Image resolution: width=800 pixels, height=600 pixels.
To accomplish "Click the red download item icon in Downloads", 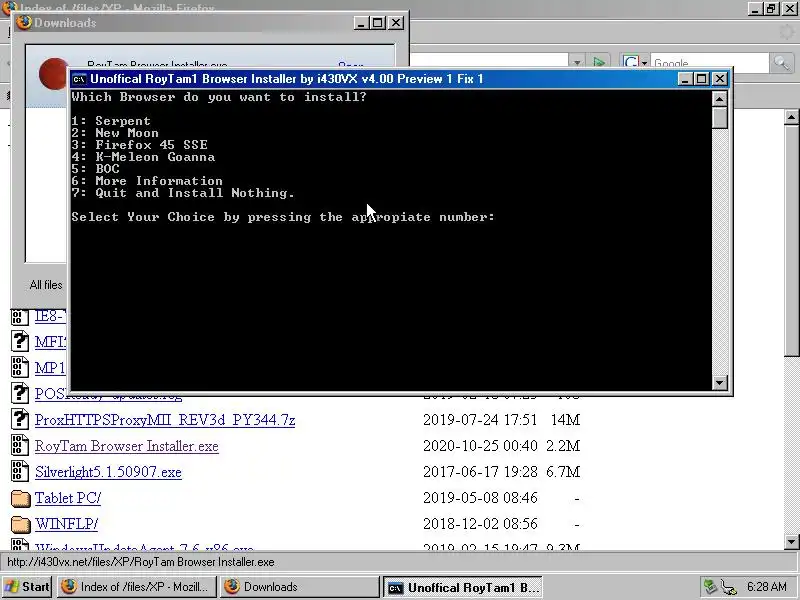I will [53, 74].
